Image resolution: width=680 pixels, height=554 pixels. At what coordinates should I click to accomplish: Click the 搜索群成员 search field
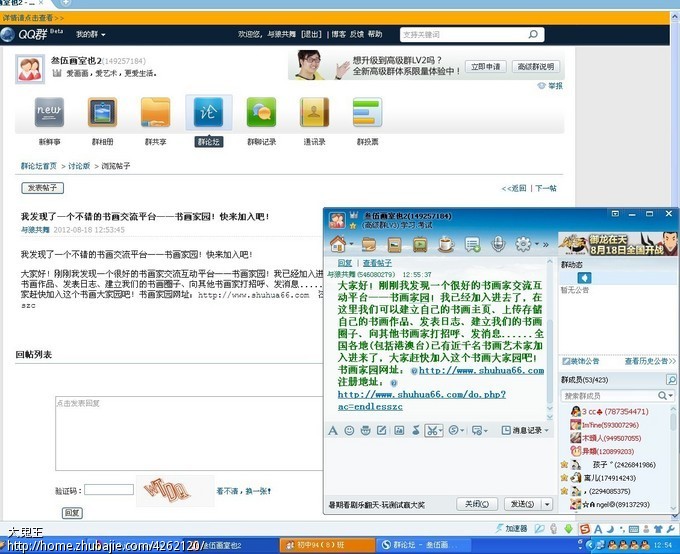pos(609,396)
